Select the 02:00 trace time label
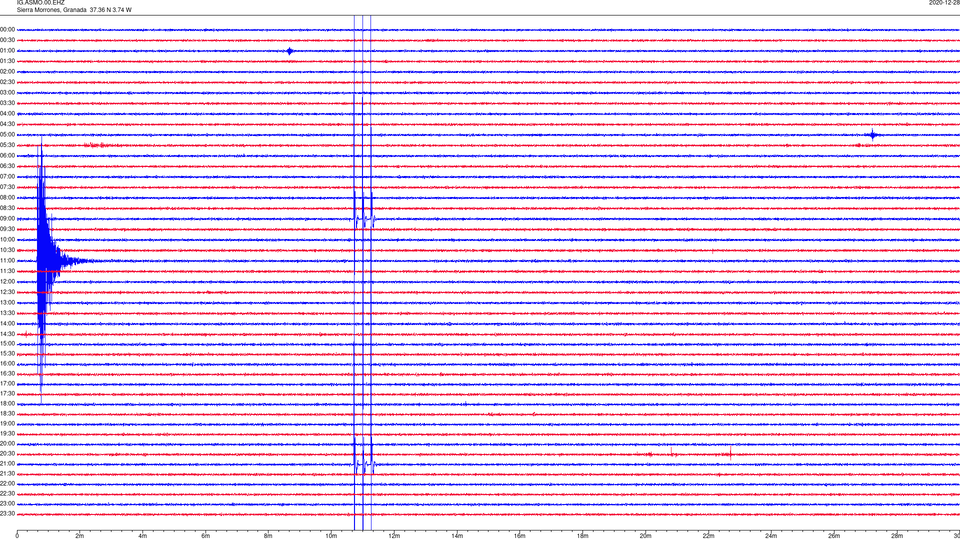960x540 pixels. 7,72
